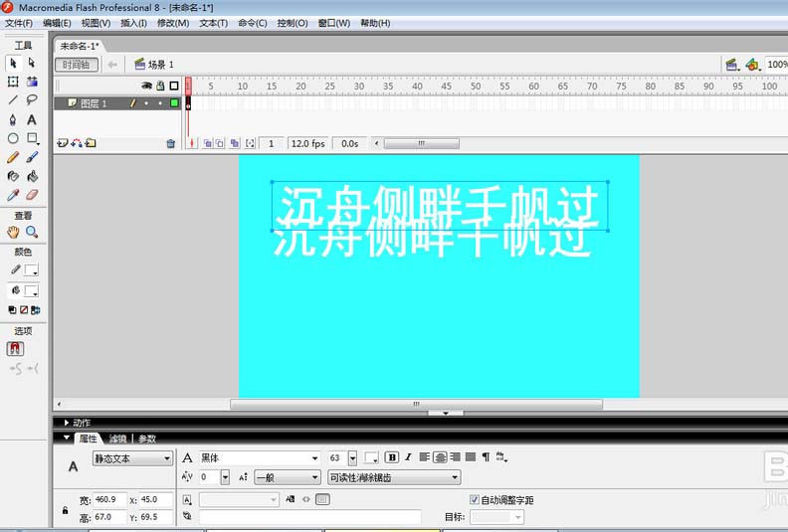Switch to the 滤镜 tab

click(x=117, y=439)
